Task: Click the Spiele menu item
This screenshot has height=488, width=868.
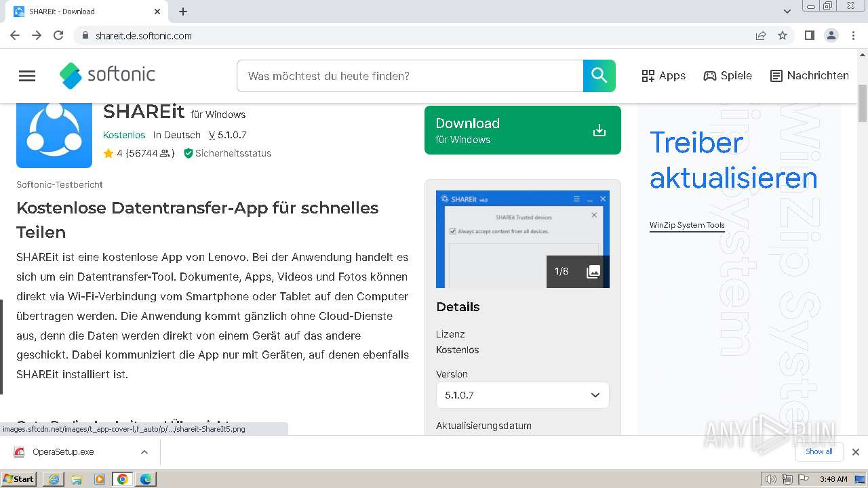Action: coord(728,76)
